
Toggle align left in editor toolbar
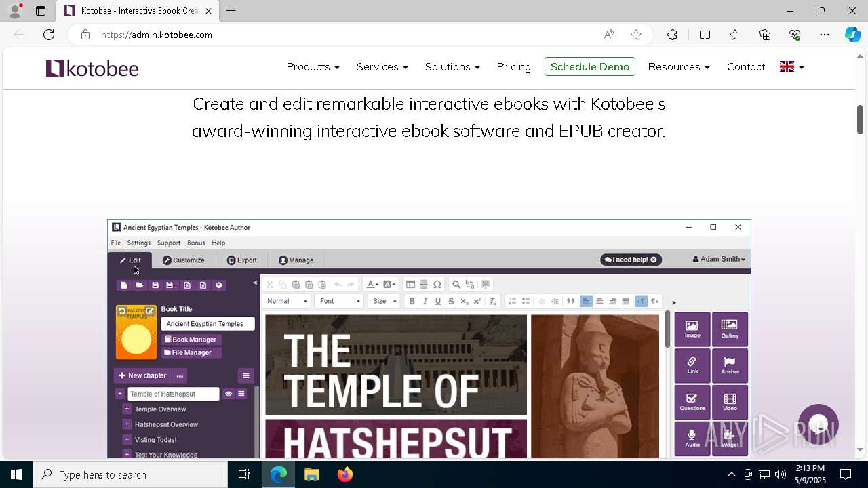point(587,302)
